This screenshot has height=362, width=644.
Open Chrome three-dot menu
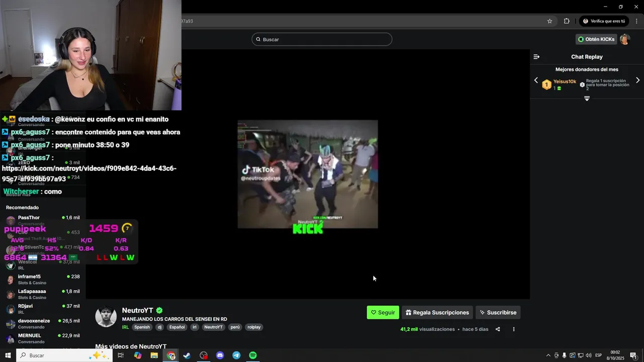click(636, 21)
